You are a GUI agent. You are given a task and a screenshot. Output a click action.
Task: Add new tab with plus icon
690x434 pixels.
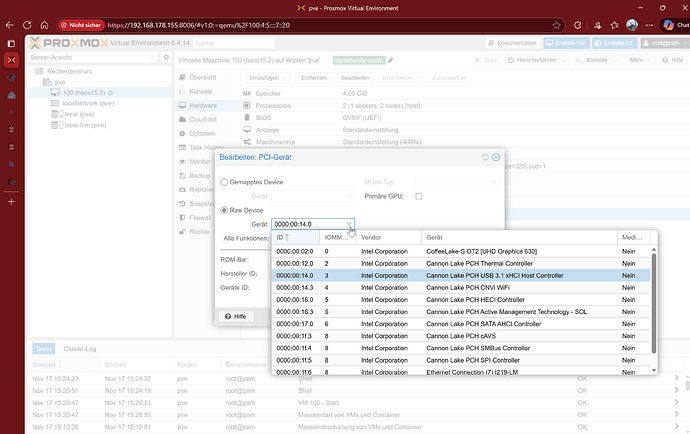11,202
